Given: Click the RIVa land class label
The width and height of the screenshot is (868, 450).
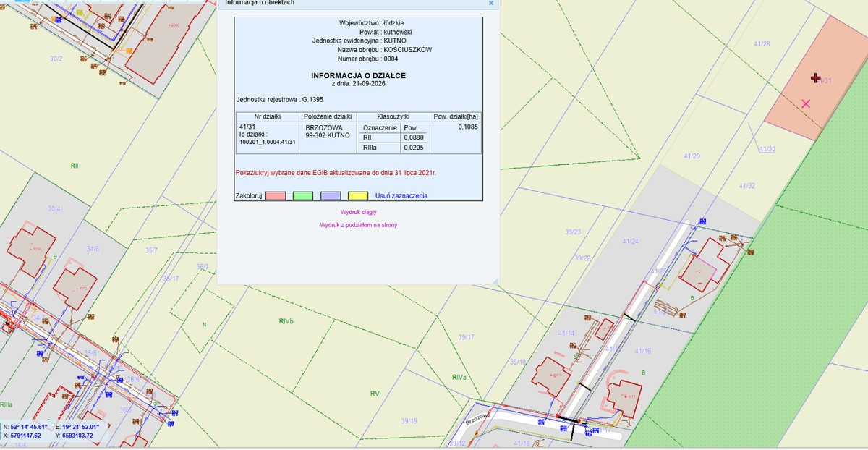Looking at the screenshot, I should 460,377.
